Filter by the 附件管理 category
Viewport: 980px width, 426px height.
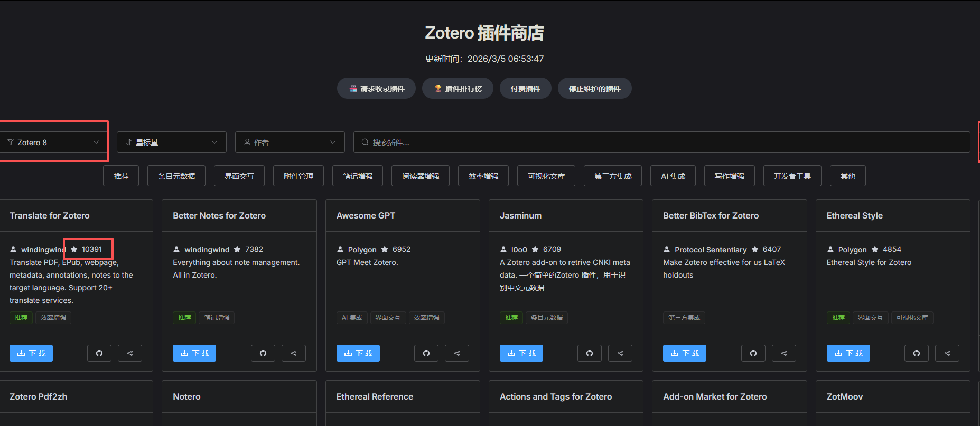[298, 176]
